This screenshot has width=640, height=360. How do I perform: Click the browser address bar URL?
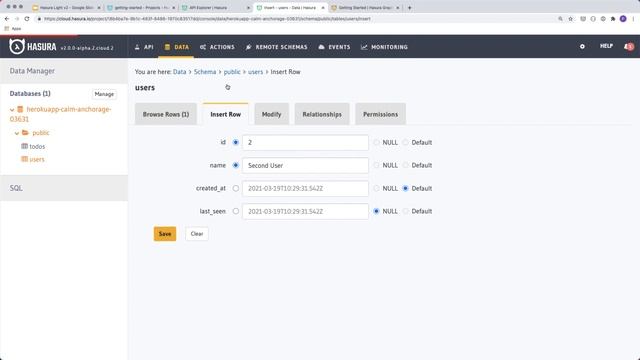coord(207,19)
